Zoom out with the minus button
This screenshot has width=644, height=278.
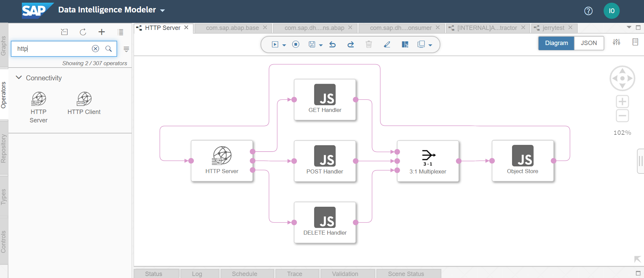coord(622,116)
